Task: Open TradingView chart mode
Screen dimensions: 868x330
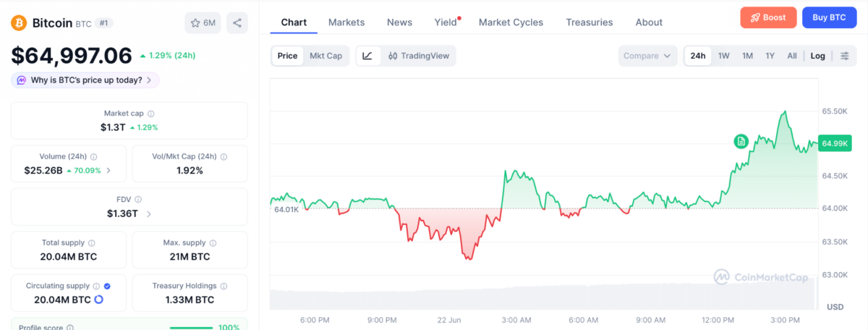Action: [x=419, y=56]
